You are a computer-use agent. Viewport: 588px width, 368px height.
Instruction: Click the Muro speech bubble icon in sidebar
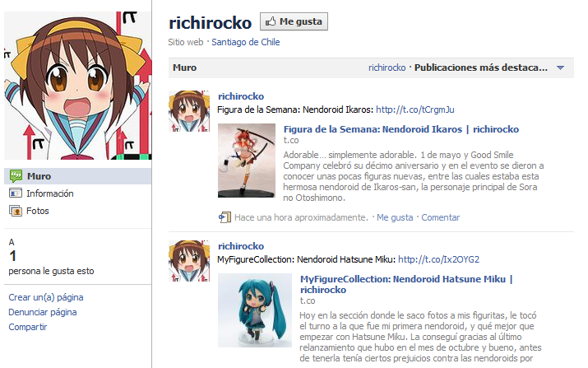pyautogui.click(x=16, y=175)
